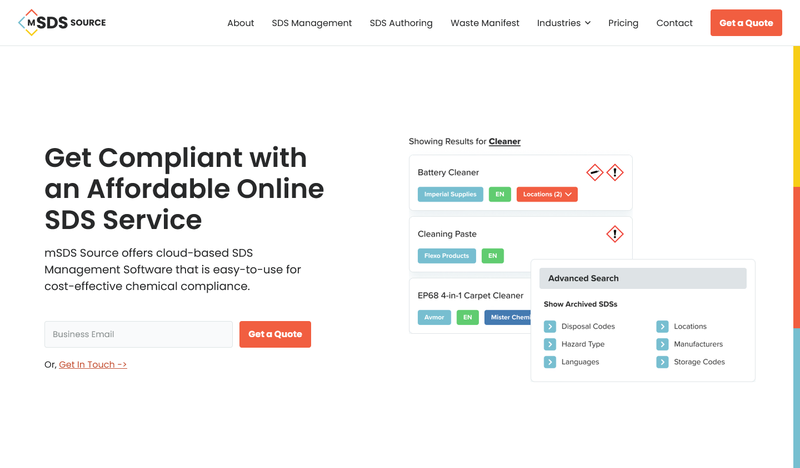Open the Battery Cleaner result
Viewport: 800px width, 468px height.
(x=448, y=173)
